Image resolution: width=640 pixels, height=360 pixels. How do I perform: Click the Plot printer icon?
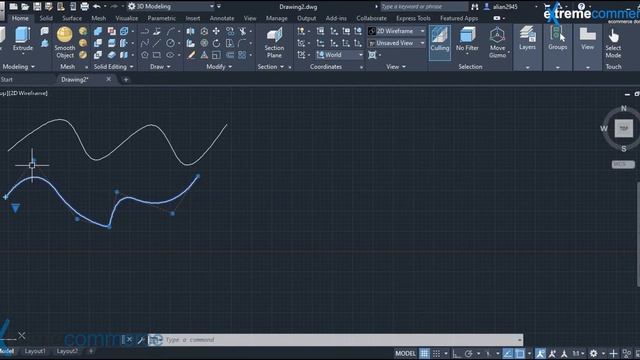84,6
